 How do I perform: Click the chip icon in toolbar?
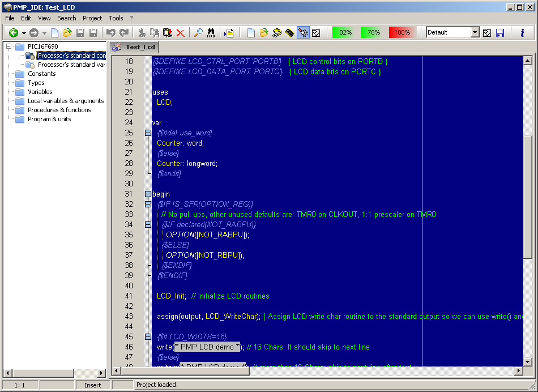[x=290, y=33]
